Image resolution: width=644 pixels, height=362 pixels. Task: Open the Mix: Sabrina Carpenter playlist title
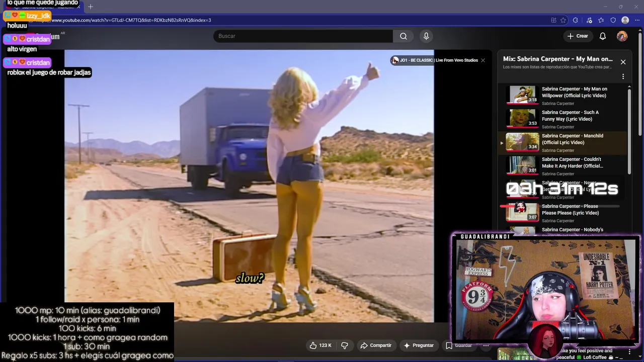tap(558, 59)
